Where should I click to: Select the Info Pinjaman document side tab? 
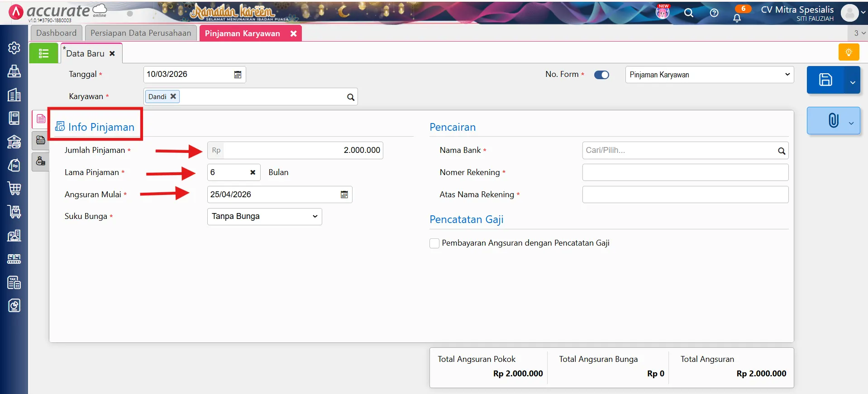pos(41,119)
